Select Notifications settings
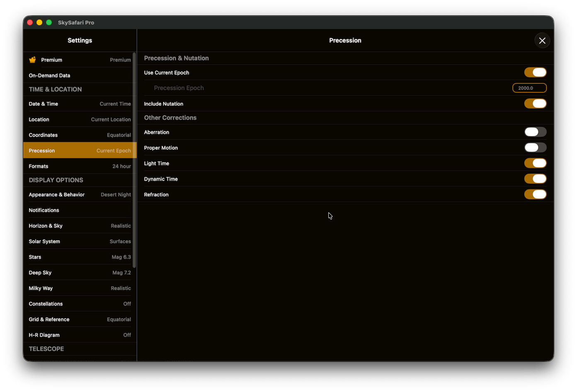 tap(80, 210)
